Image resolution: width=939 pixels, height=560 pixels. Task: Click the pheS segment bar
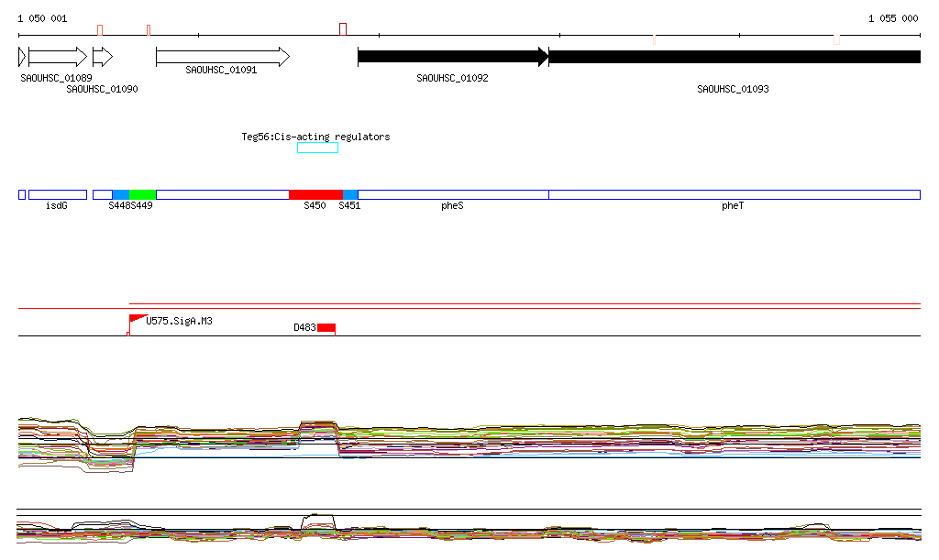coord(453,195)
